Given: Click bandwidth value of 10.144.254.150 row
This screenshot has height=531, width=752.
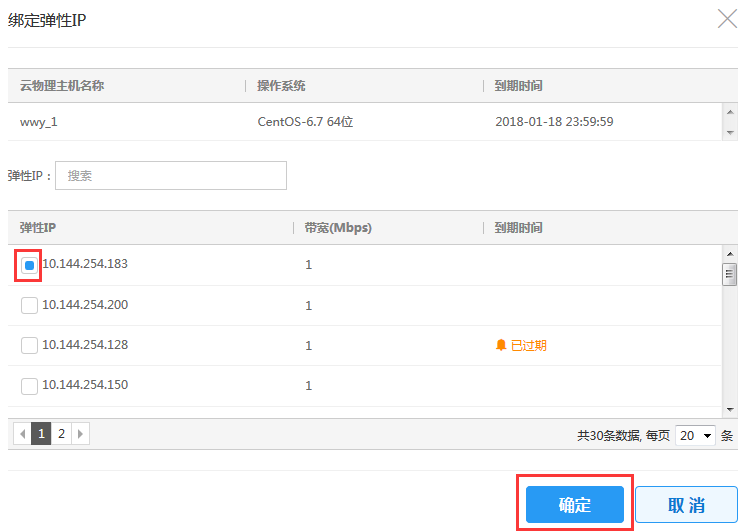Looking at the screenshot, I should (x=308, y=386).
